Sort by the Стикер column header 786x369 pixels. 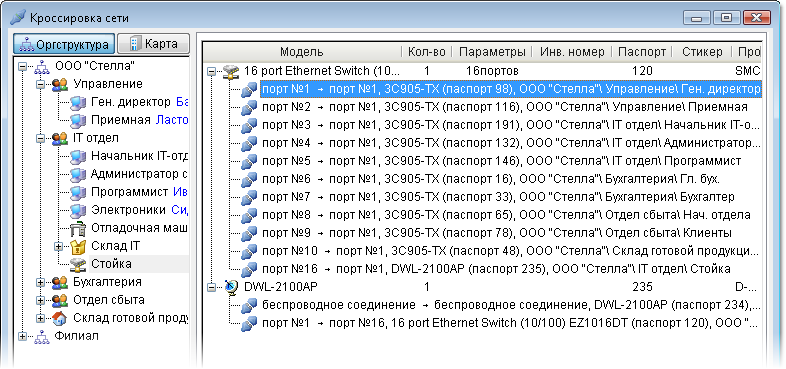[702, 52]
